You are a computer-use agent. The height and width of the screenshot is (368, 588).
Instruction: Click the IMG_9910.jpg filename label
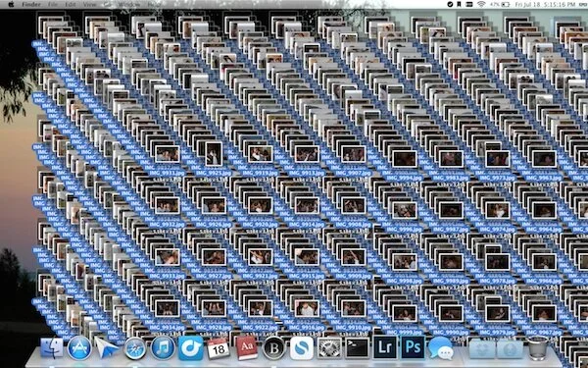[x=353, y=327]
